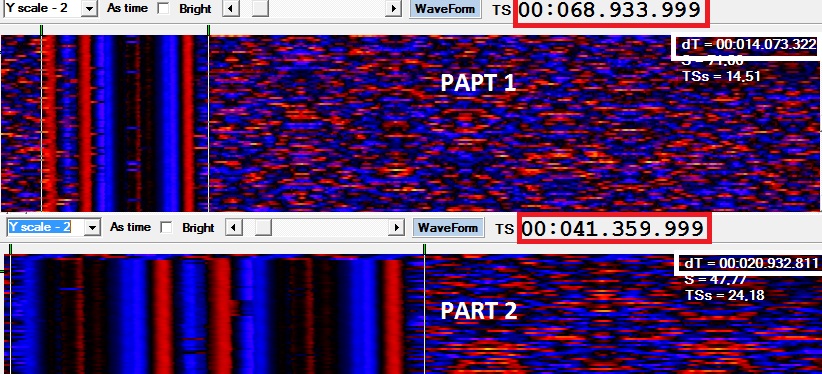The width and height of the screenshot is (822, 374).
Task: Enable the bottom As time checkbox
Action: (167, 228)
